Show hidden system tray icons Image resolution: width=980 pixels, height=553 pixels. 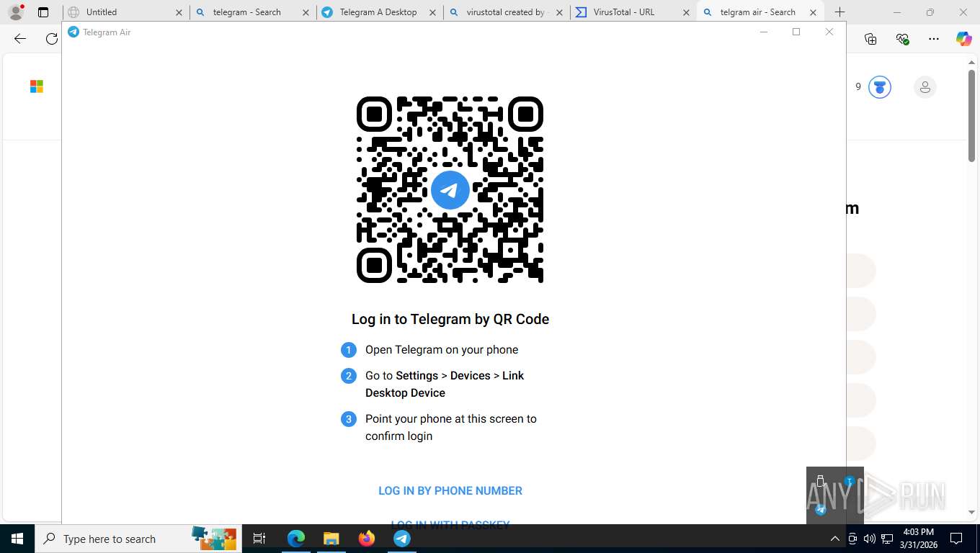click(x=835, y=539)
